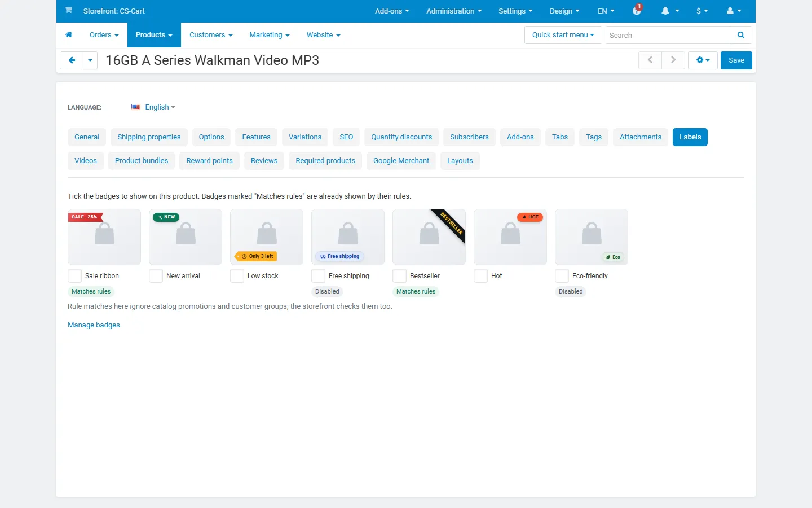Open the user account icon menu
The image size is (812, 508).
click(x=734, y=11)
